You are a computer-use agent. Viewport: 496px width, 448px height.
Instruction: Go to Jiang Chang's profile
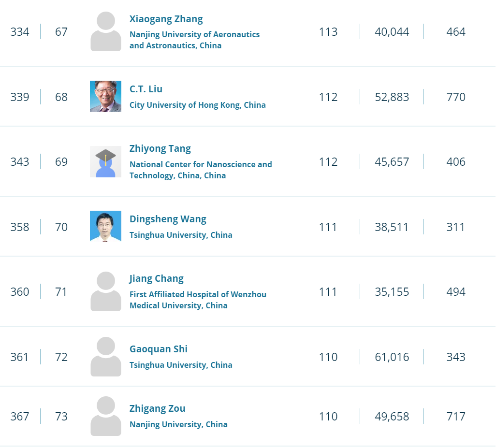(x=156, y=278)
